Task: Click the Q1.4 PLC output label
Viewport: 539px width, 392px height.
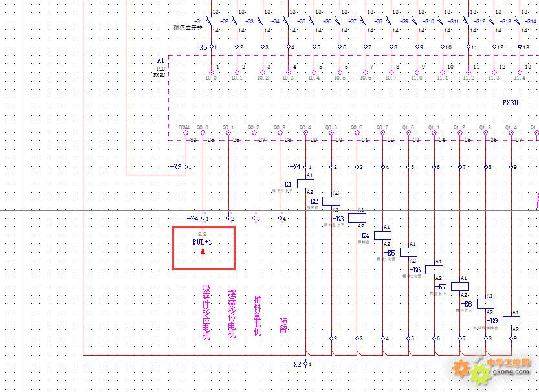Action: coord(511,127)
